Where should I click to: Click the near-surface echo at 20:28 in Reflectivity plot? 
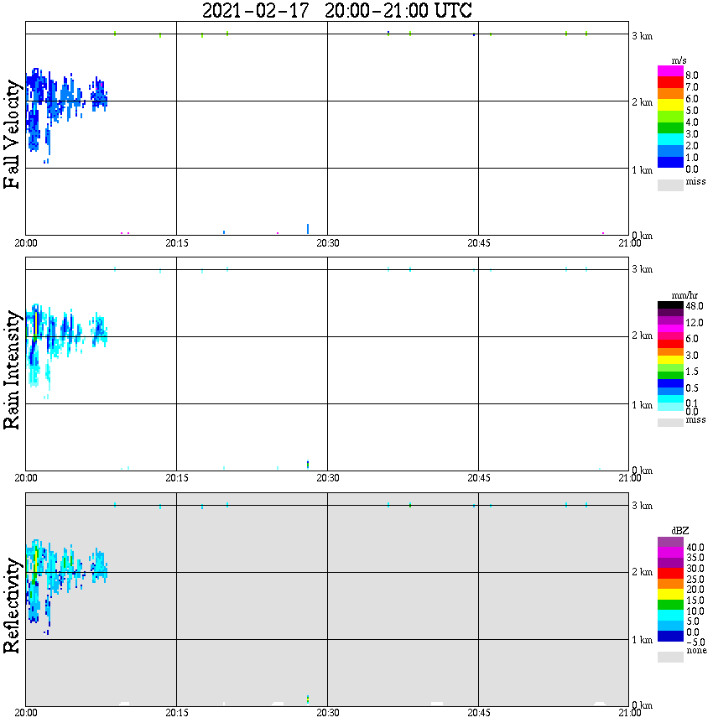(308, 699)
